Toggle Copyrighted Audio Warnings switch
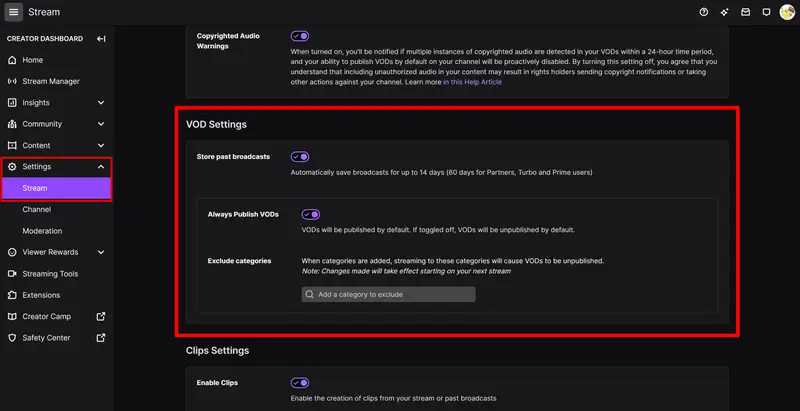This screenshot has height=411, width=800. tap(300, 35)
